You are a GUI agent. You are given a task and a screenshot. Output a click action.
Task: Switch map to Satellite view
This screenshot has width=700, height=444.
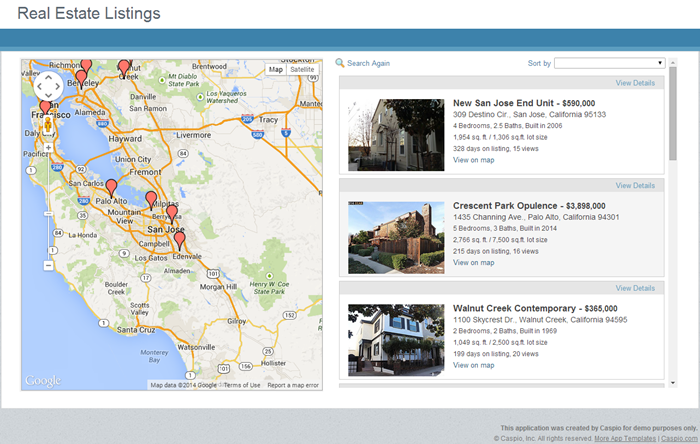click(x=302, y=69)
